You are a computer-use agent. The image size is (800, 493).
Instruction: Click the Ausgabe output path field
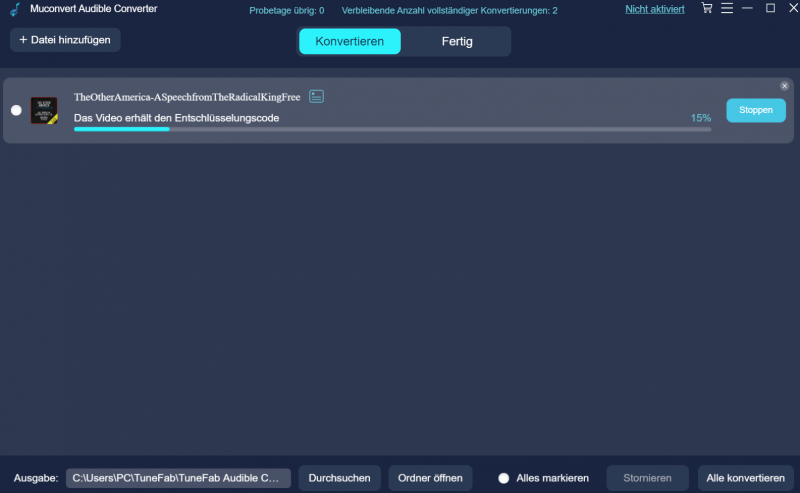(178, 478)
